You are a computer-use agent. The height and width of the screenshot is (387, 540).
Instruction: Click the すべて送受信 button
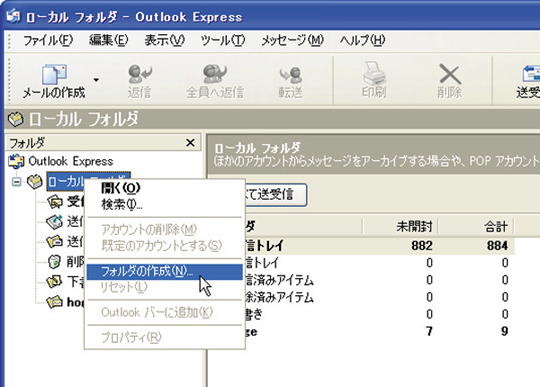pyautogui.click(x=276, y=195)
